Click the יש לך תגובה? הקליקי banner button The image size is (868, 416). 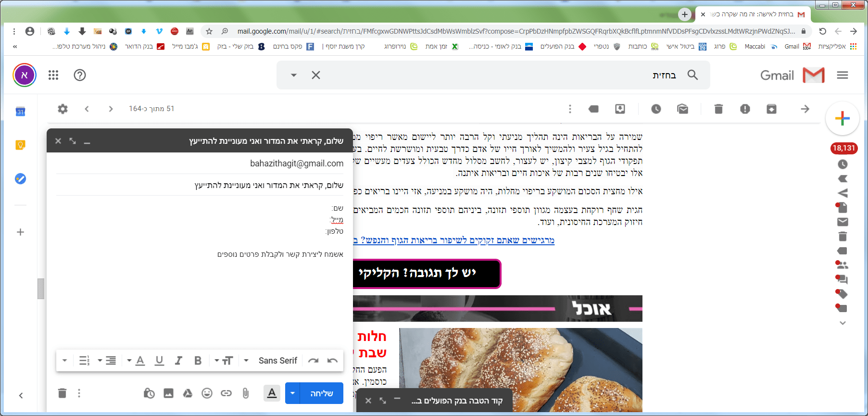[426, 274]
